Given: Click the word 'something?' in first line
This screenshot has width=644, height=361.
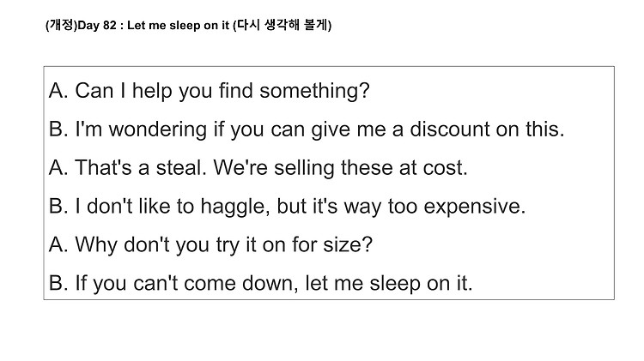Looking at the screenshot, I should 314,91.
